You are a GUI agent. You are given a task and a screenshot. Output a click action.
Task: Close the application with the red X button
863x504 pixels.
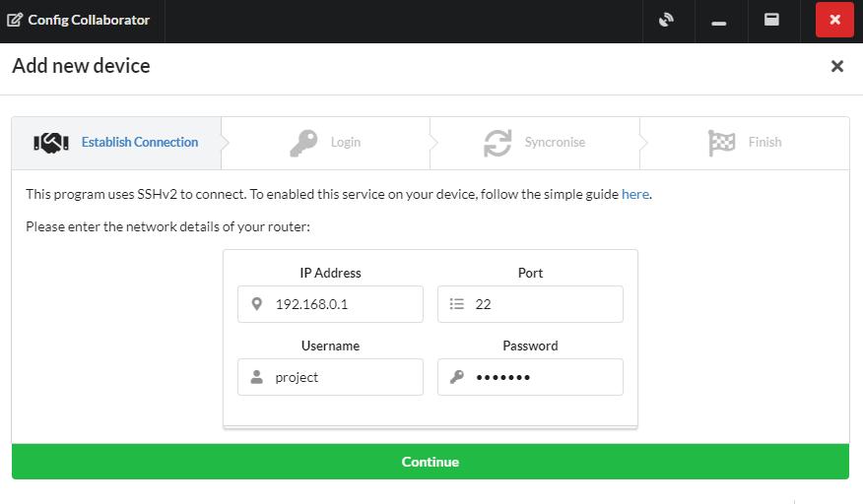pyautogui.click(x=835, y=20)
